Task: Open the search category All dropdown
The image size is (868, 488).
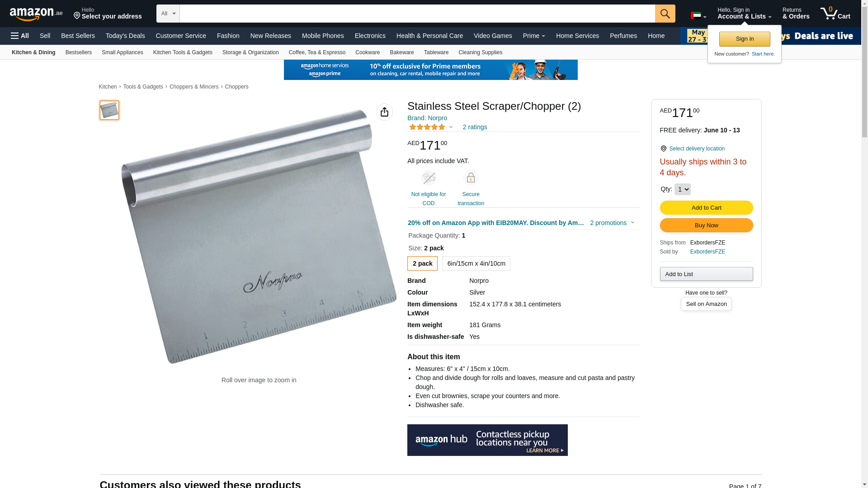Action: click(x=168, y=14)
